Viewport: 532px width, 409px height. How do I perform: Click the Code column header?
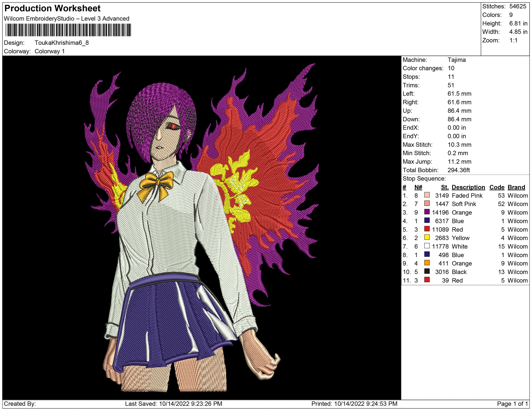496,187
